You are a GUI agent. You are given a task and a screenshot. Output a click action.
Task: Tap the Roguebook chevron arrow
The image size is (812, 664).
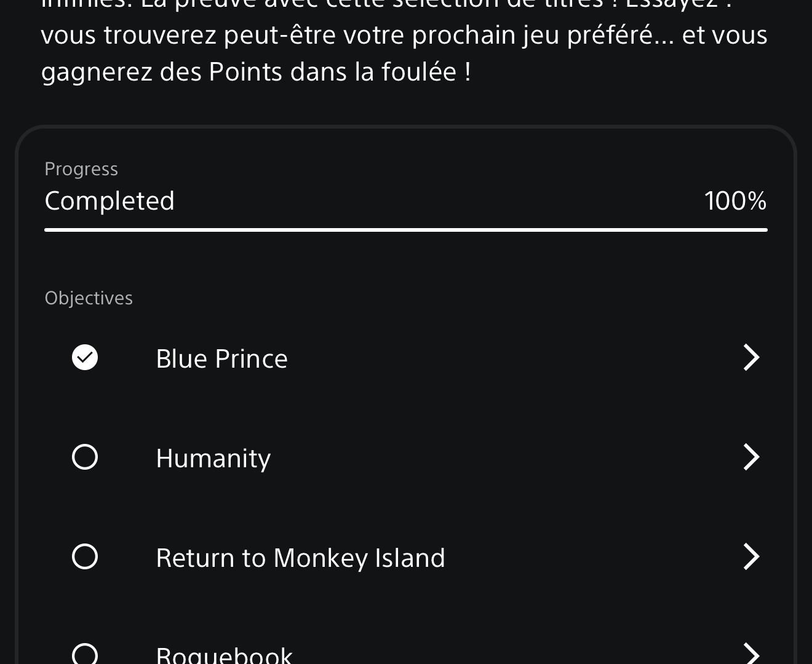(751, 654)
